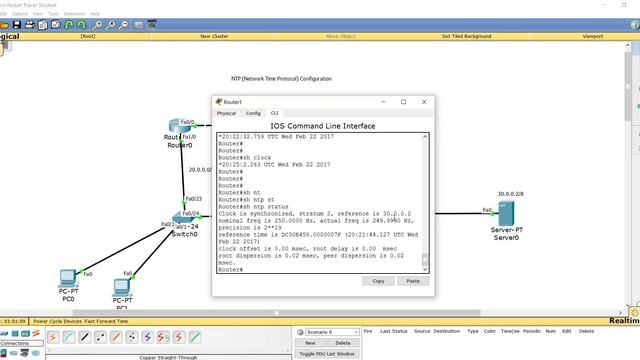
Task: Click connection list left scroll arrow
Action: (49, 350)
